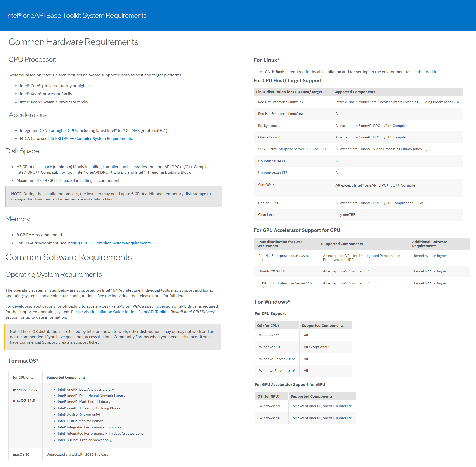This screenshot has width=476, height=467.
Task: Click the For GPU Accelerator Support for GPU heading
Action: tap(297, 230)
